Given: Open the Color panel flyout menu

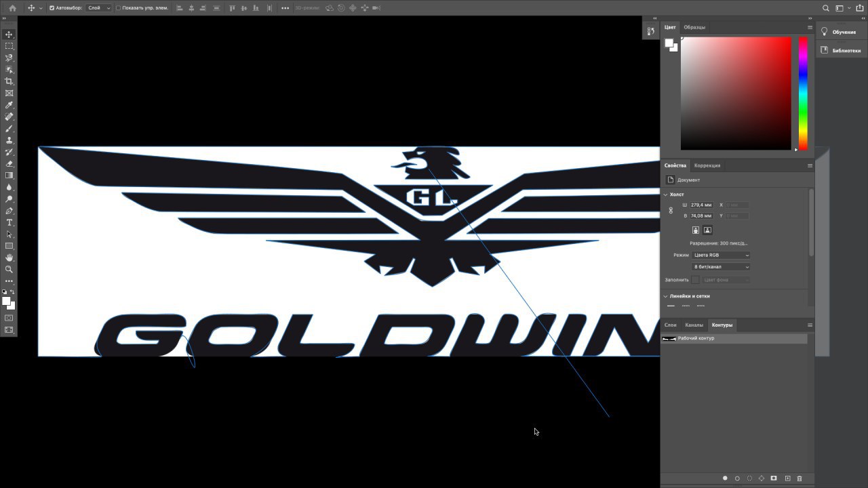Looking at the screenshot, I should (810, 27).
